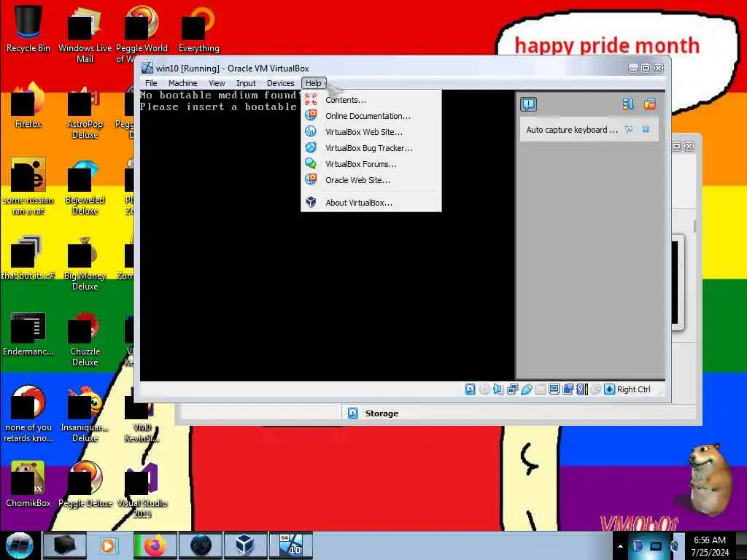Click Storage section header in background window
Viewport: 747px width, 560px height.
pos(381,413)
